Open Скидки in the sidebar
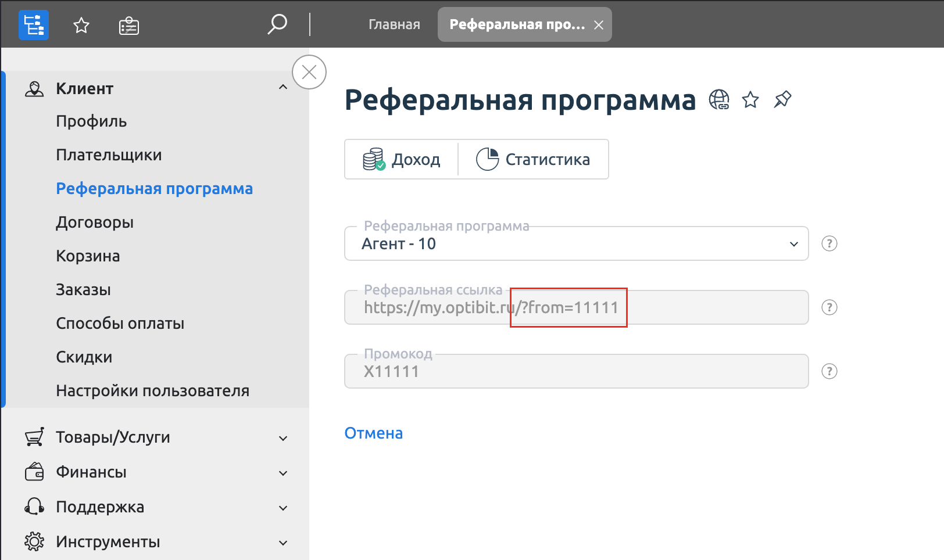The image size is (944, 560). click(84, 357)
